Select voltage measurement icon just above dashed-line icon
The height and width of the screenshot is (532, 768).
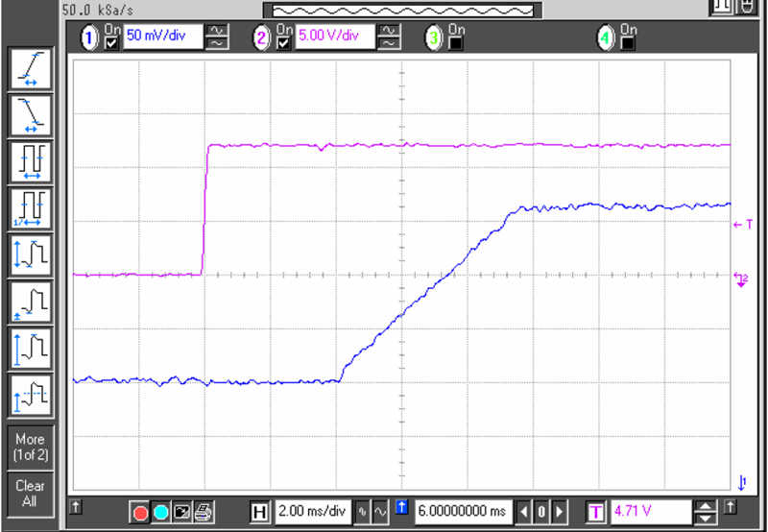point(31,349)
